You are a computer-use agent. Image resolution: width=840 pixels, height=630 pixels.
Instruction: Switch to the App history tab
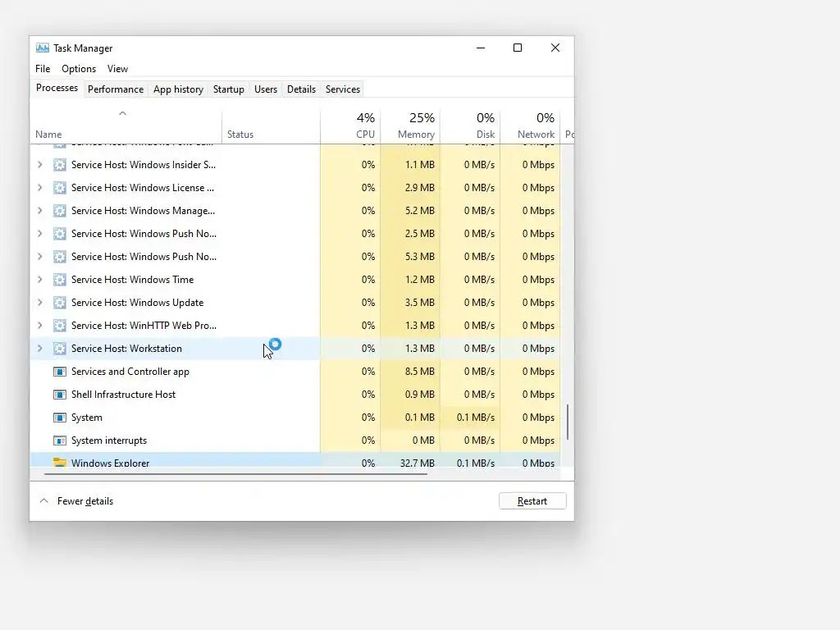tap(178, 89)
